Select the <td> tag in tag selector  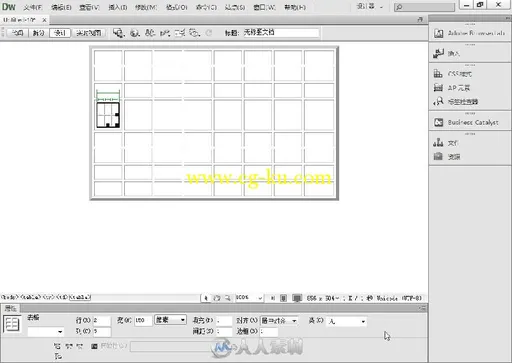(63, 297)
